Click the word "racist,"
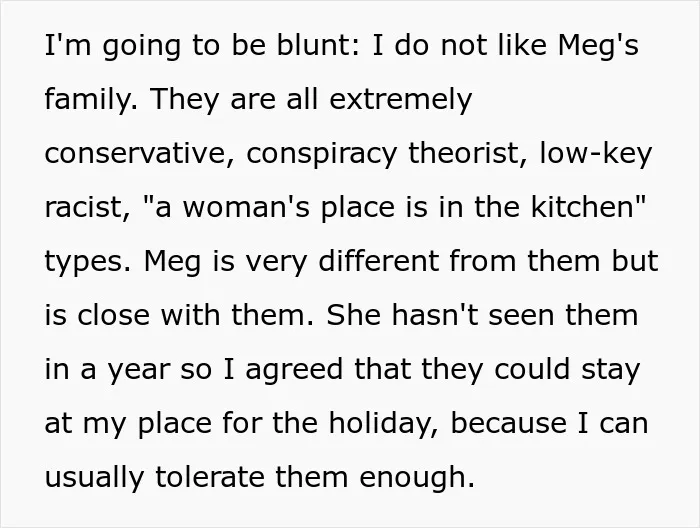This screenshot has height=528, width=700. (88, 208)
